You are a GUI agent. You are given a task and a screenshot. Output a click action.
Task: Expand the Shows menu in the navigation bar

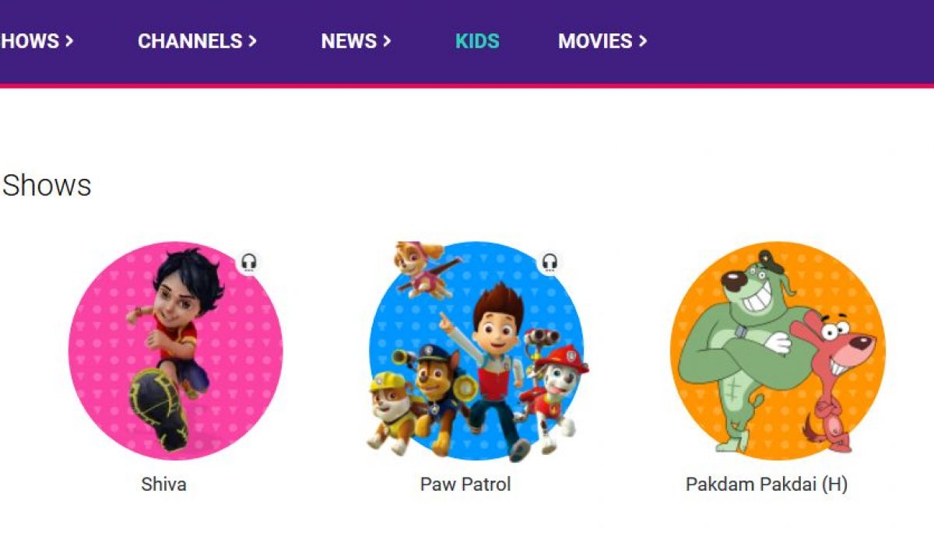tap(37, 41)
